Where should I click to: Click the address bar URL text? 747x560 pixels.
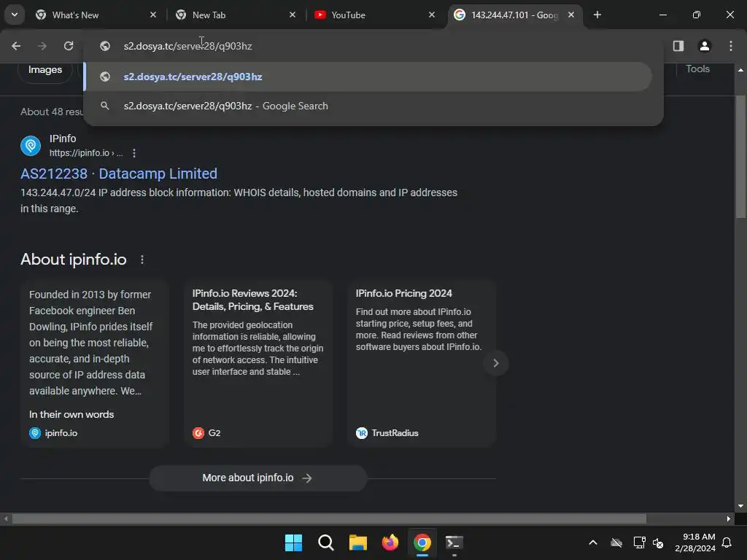pos(187,46)
